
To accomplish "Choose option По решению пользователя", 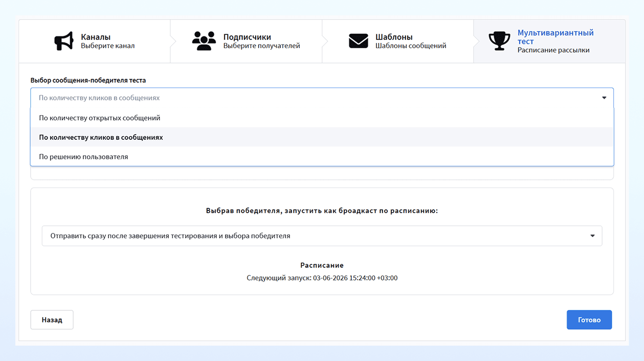I will 322,157.
